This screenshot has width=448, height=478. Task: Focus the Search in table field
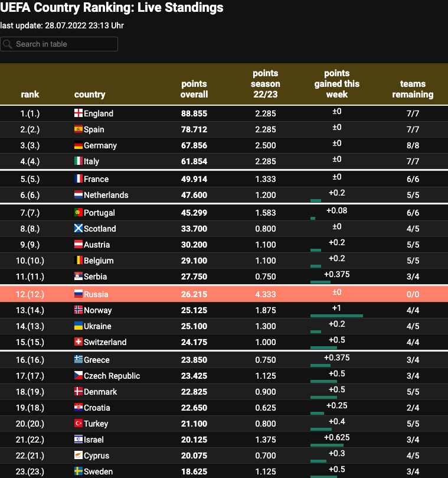(x=65, y=44)
